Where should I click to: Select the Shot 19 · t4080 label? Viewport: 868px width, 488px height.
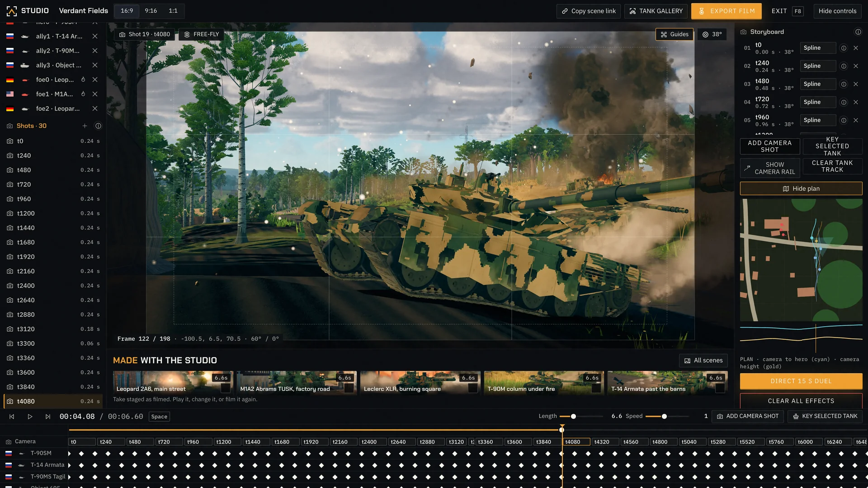(x=144, y=34)
